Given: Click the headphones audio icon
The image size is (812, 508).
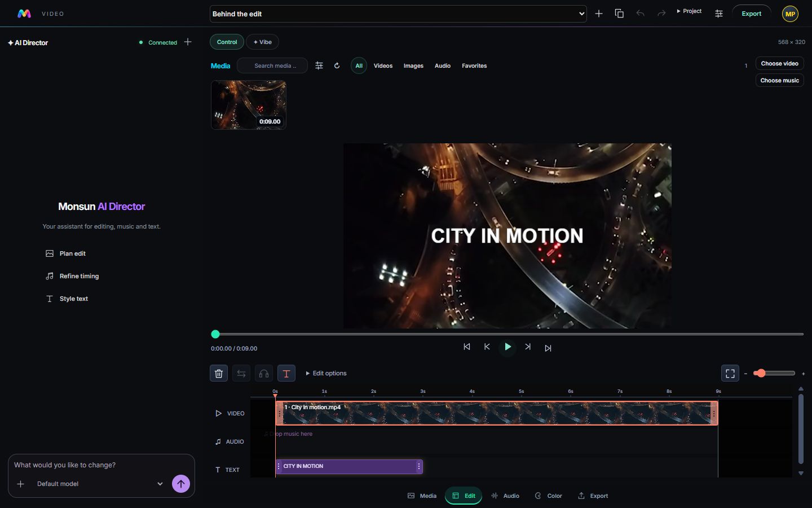Looking at the screenshot, I should (x=264, y=373).
